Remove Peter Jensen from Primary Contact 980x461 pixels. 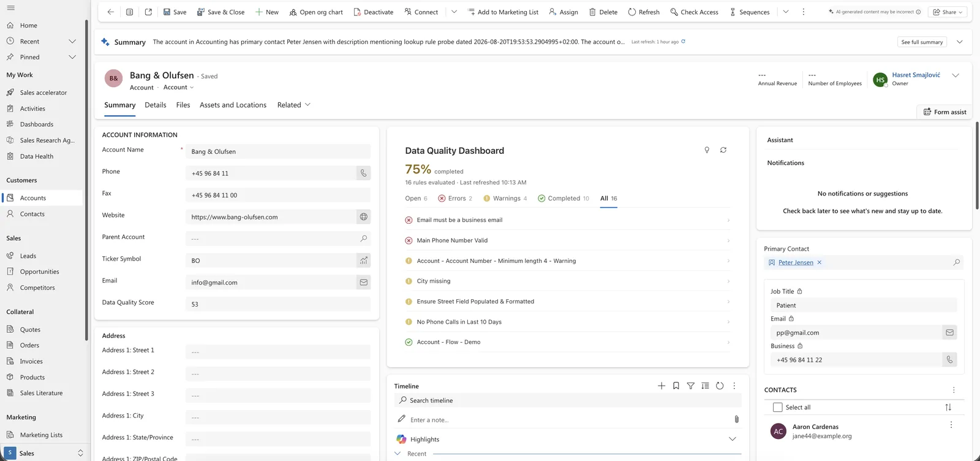point(820,262)
